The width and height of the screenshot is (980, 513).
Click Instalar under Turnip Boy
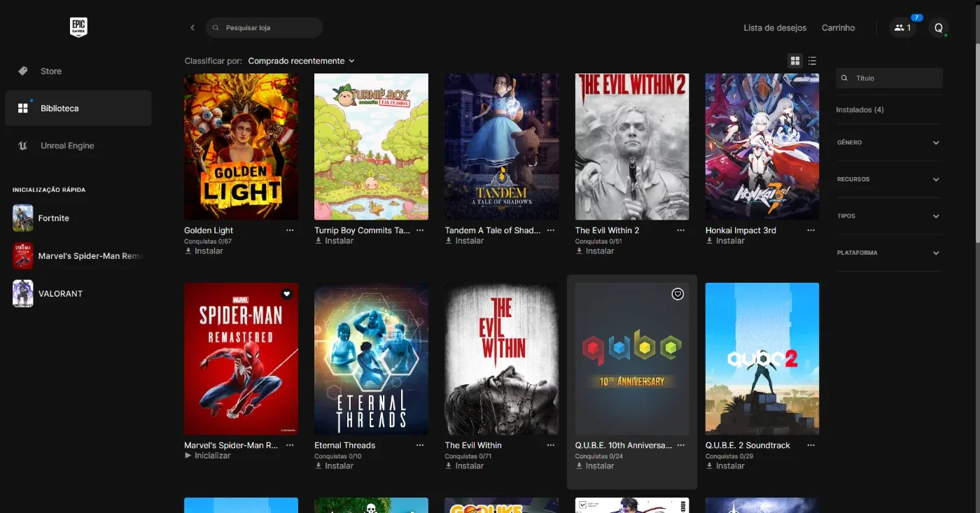pyautogui.click(x=334, y=241)
